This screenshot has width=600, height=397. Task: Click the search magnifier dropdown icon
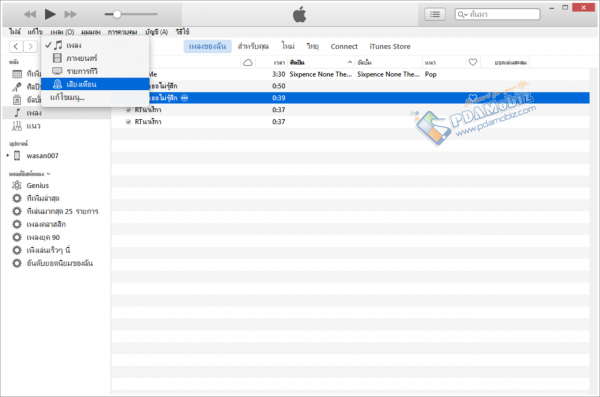point(463,15)
